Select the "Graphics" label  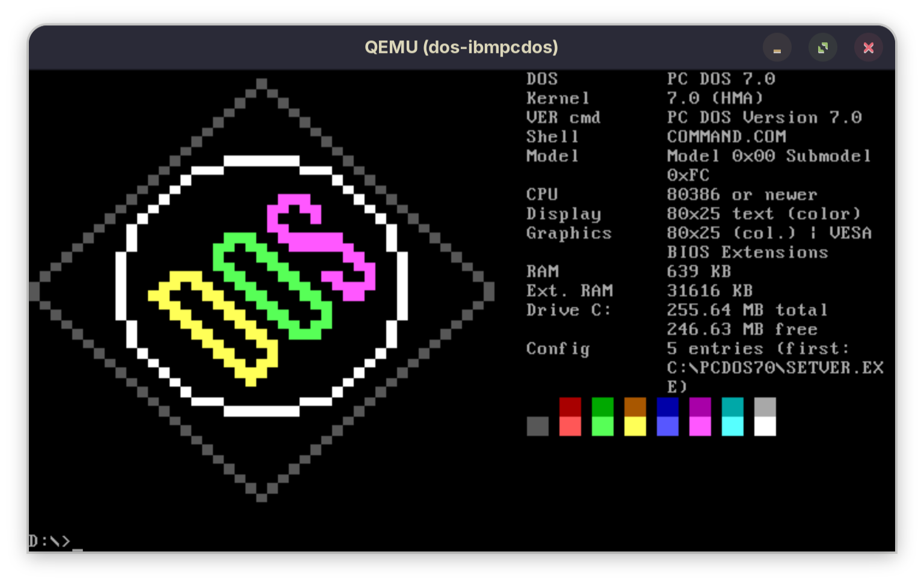[x=568, y=234]
